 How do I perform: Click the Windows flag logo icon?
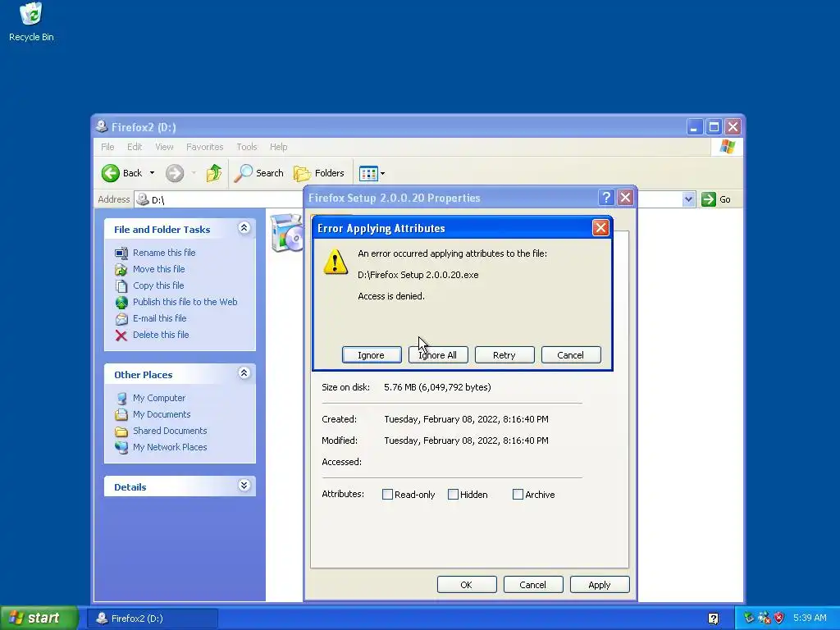pos(727,146)
